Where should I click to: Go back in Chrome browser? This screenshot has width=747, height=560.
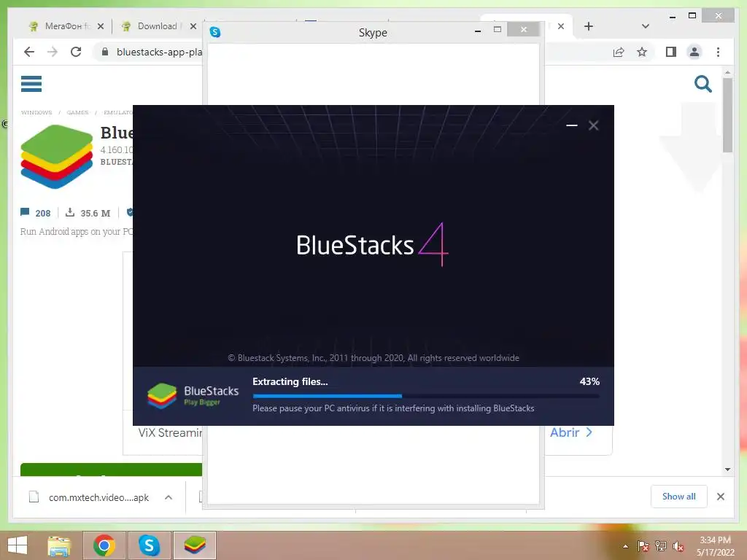pyautogui.click(x=29, y=52)
